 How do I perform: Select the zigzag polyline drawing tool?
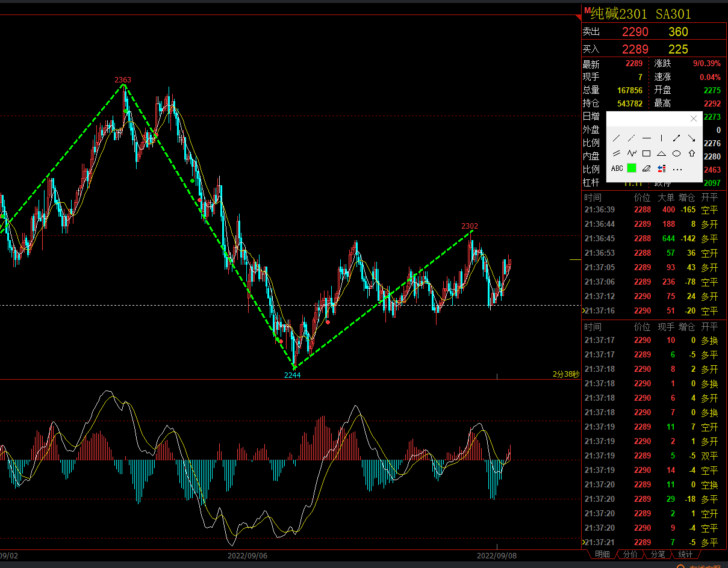(632, 153)
